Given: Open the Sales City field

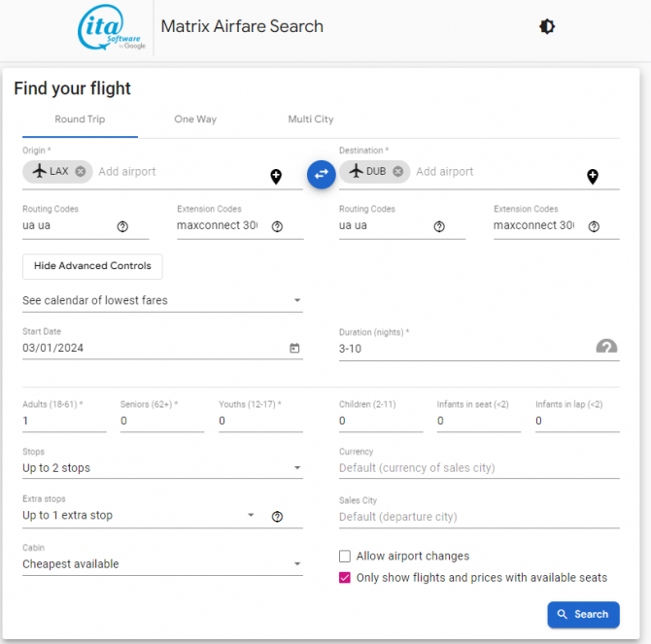Looking at the screenshot, I should [479, 517].
